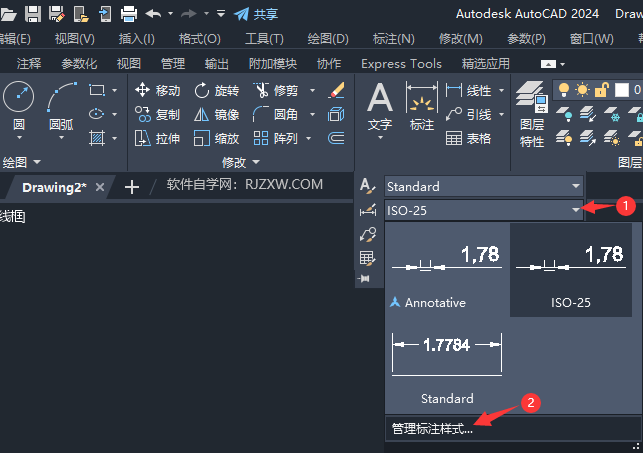Open the 修剪 trim dropdown arrow
The width and height of the screenshot is (643, 453).
312,90
